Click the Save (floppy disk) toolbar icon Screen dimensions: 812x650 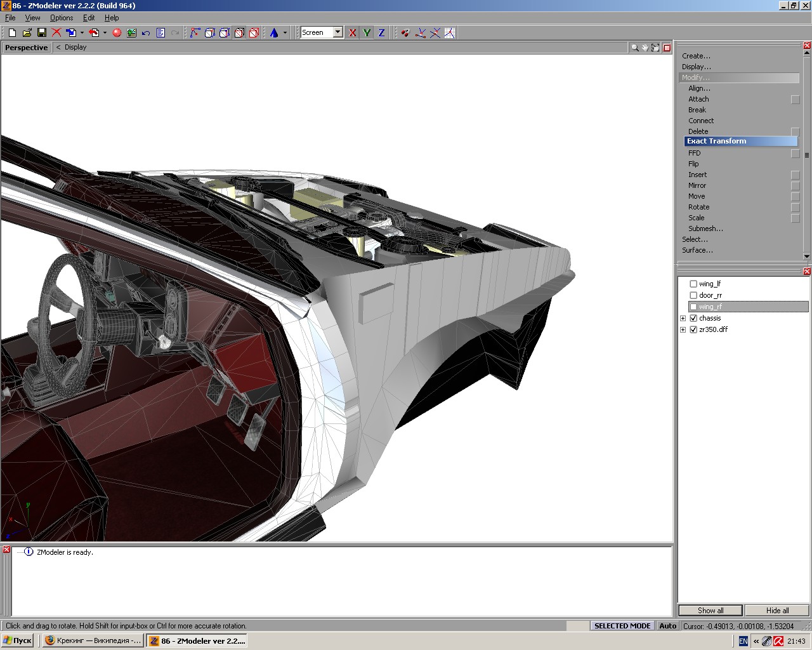click(x=42, y=32)
